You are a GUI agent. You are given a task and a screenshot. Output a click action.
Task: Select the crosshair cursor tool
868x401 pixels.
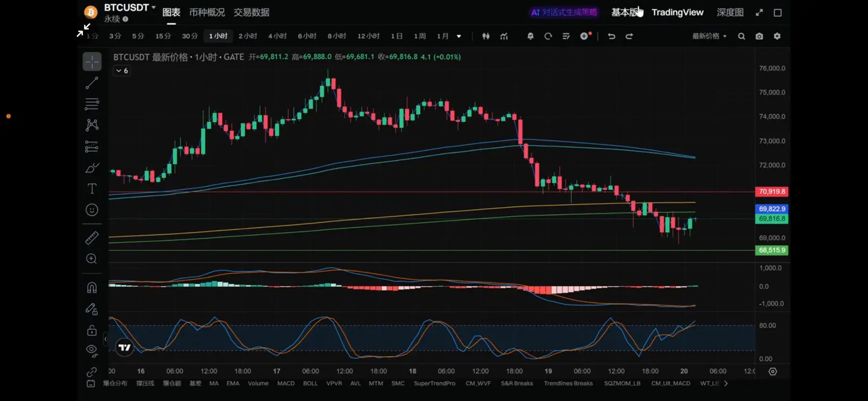click(x=92, y=62)
